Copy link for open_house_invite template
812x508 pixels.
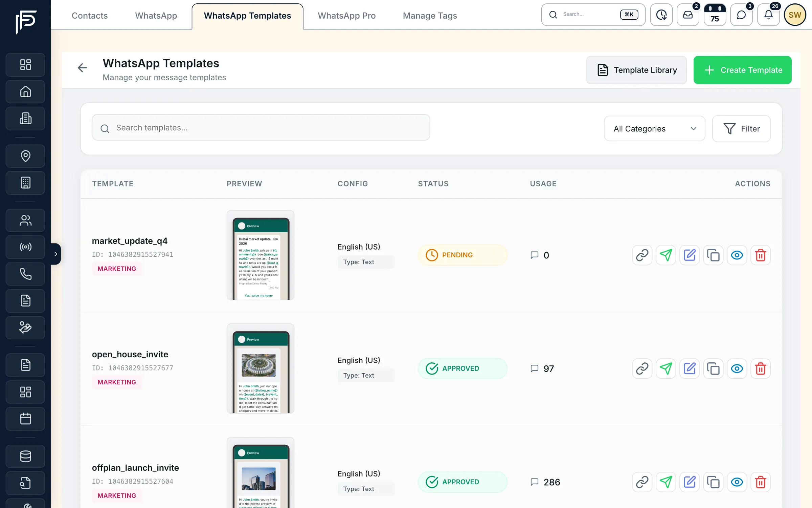[642, 368]
